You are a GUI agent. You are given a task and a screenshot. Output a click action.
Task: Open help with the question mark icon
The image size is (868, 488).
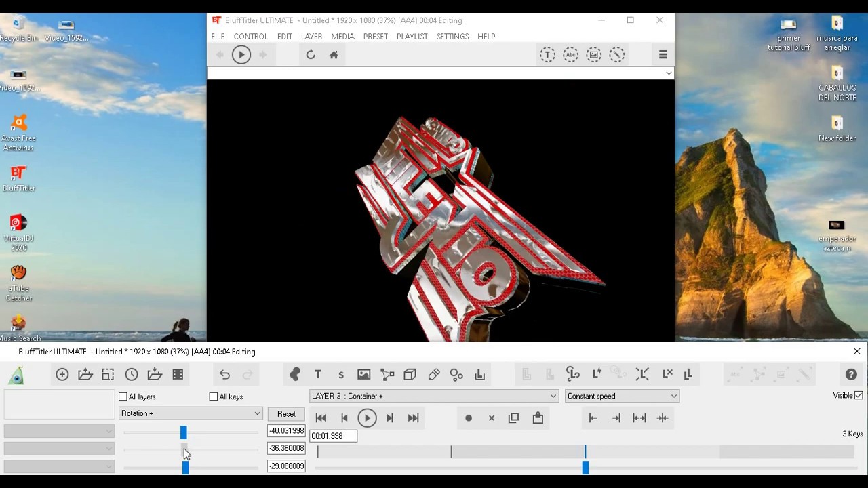point(851,374)
